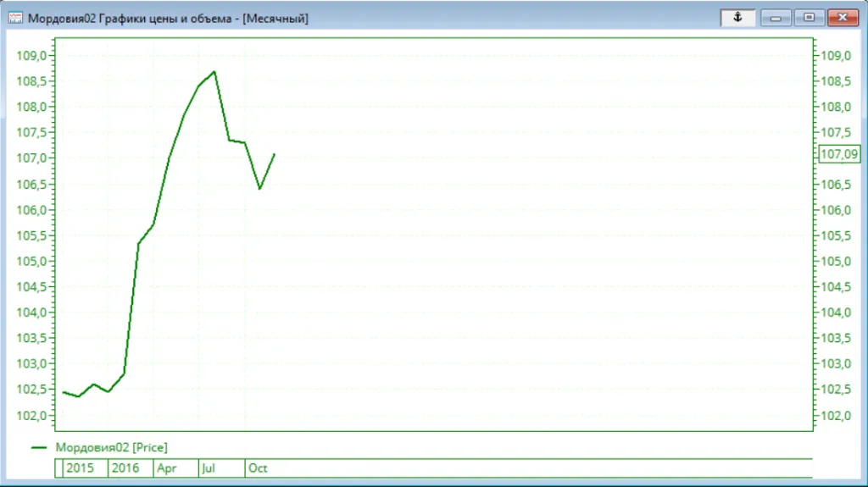Select the Мордовия02 [Price] legend label

click(111, 447)
